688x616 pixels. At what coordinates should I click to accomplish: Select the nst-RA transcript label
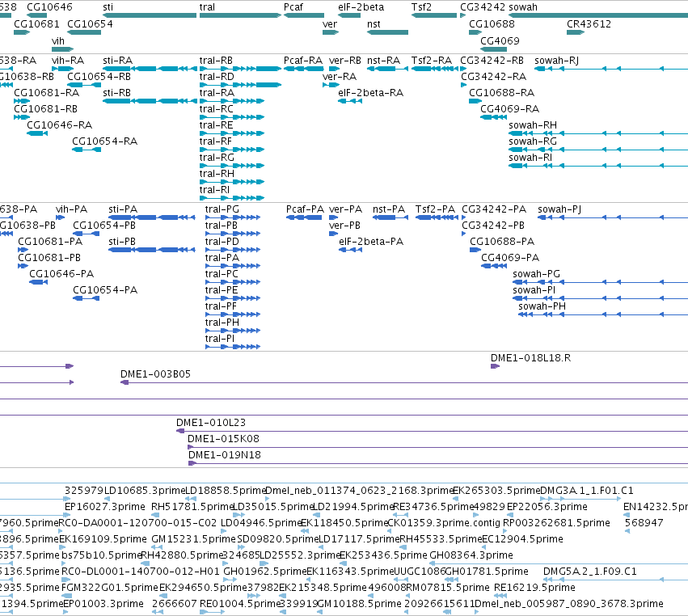[x=383, y=61]
